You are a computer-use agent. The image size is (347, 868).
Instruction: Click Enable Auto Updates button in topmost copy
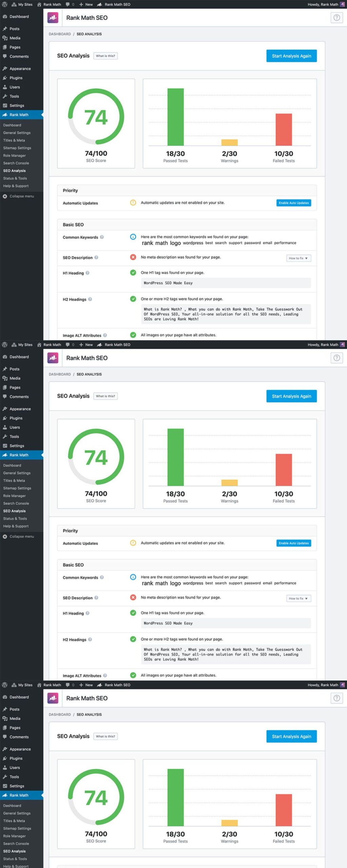pos(294,203)
